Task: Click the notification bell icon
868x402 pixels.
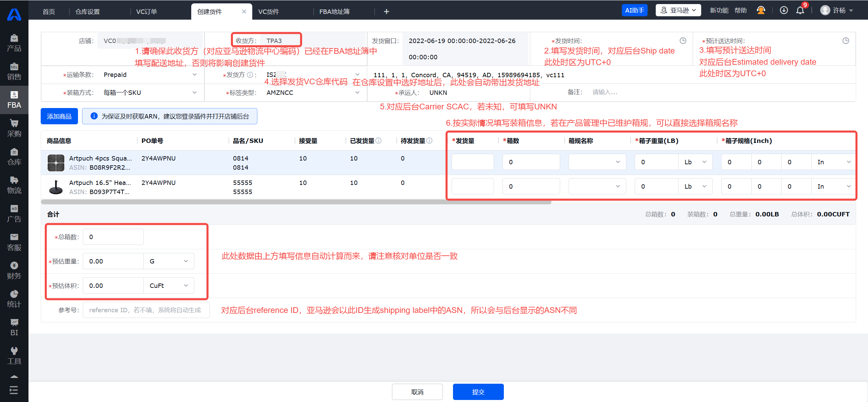Action: point(800,10)
